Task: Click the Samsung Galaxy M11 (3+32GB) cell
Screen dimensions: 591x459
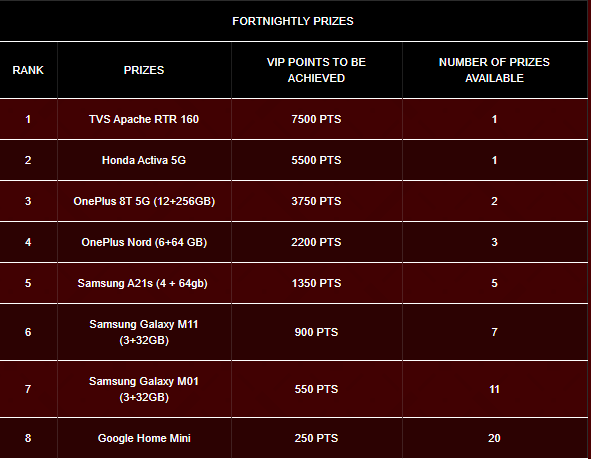Action: pyautogui.click(x=144, y=332)
